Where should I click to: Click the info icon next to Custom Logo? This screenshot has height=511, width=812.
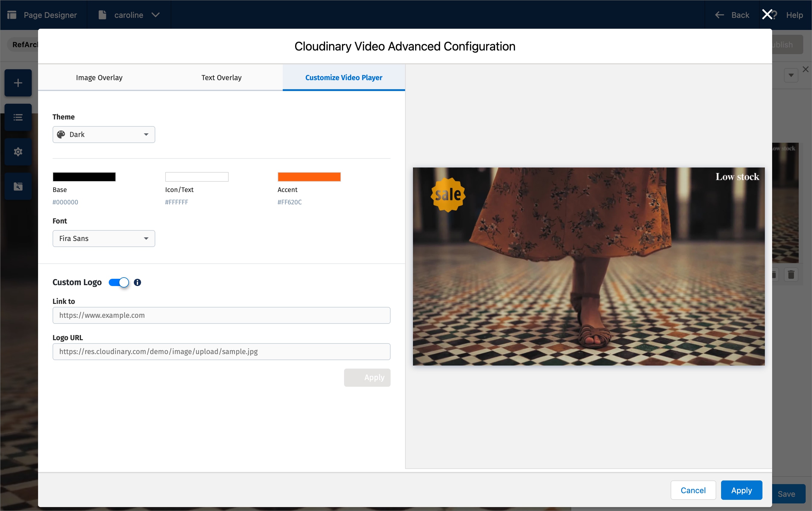pos(137,283)
